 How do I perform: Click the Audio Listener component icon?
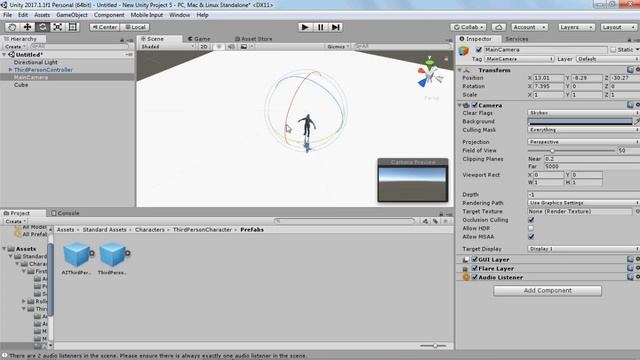click(x=466, y=277)
